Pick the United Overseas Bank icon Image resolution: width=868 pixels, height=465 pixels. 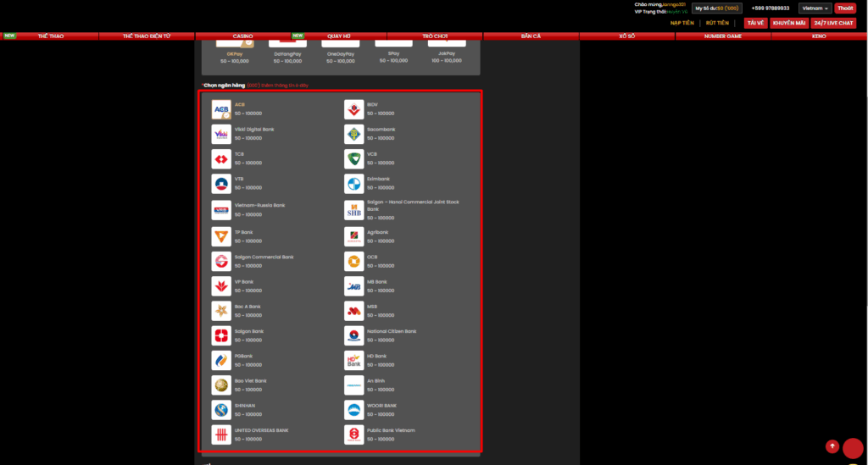click(221, 435)
